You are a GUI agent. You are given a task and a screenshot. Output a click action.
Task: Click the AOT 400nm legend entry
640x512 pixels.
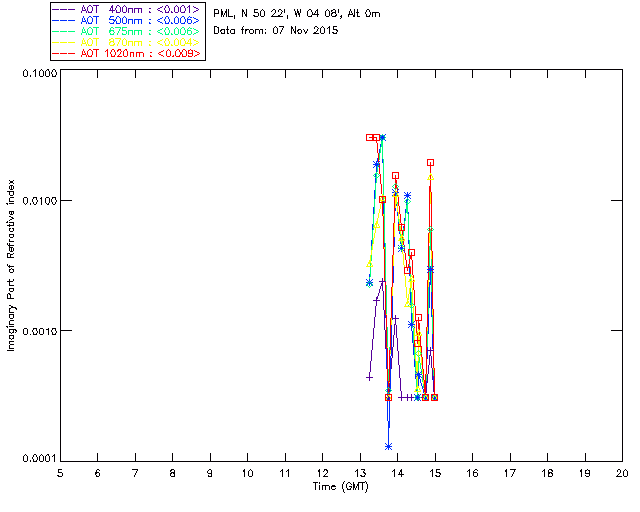pyautogui.click(x=127, y=9)
